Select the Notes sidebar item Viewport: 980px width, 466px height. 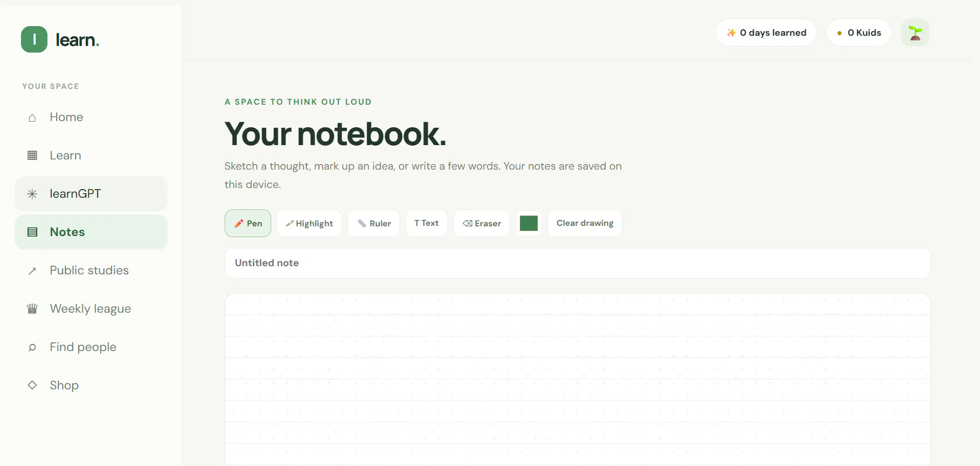(x=91, y=232)
